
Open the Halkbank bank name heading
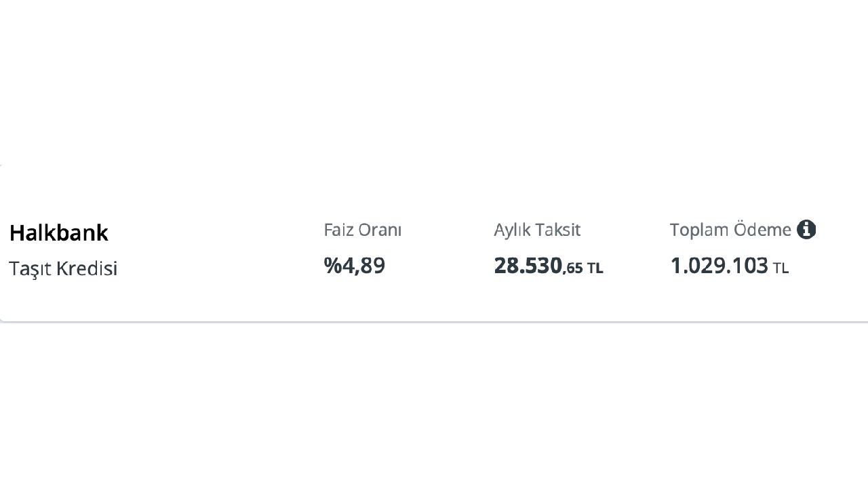[59, 233]
